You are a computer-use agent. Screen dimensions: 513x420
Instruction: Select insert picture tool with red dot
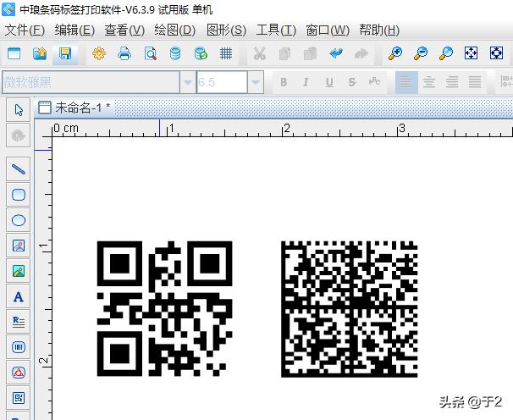tap(19, 246)
